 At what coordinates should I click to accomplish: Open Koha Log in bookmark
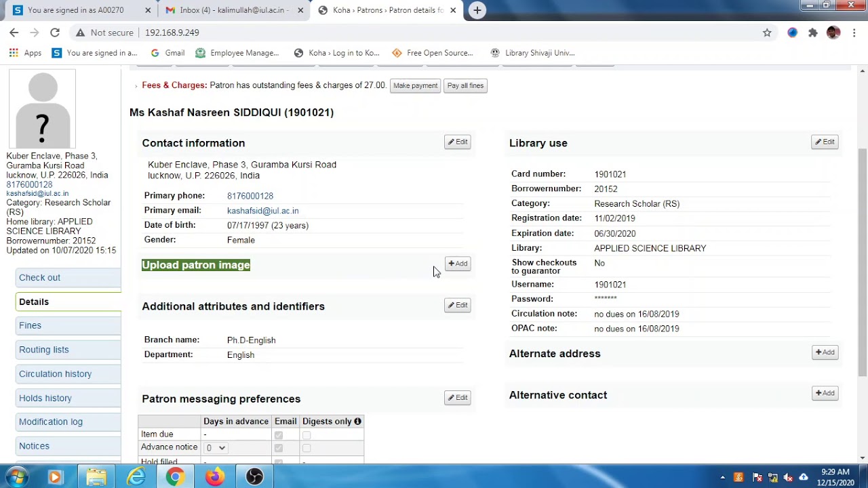tap(336, 53)
